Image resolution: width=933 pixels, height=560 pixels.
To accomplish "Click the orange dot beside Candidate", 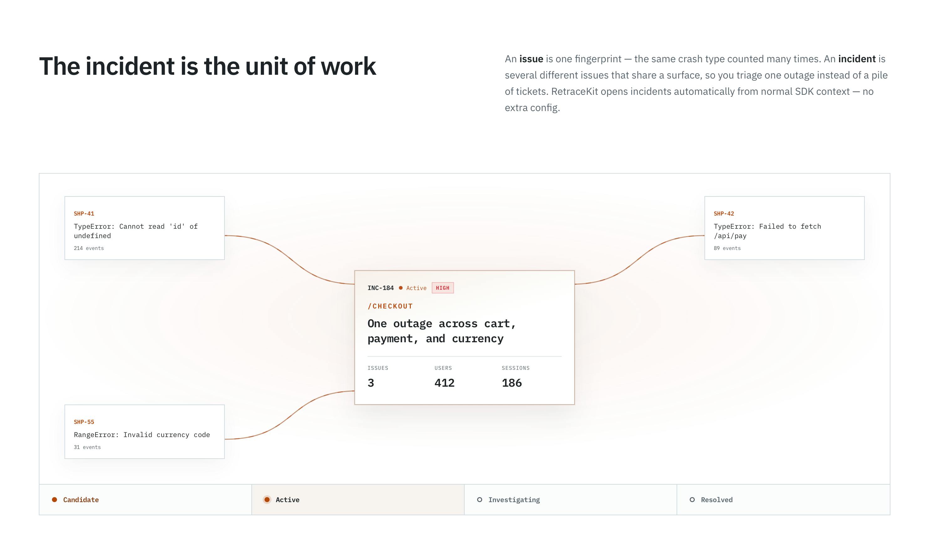I will click(x=54, y=500).
